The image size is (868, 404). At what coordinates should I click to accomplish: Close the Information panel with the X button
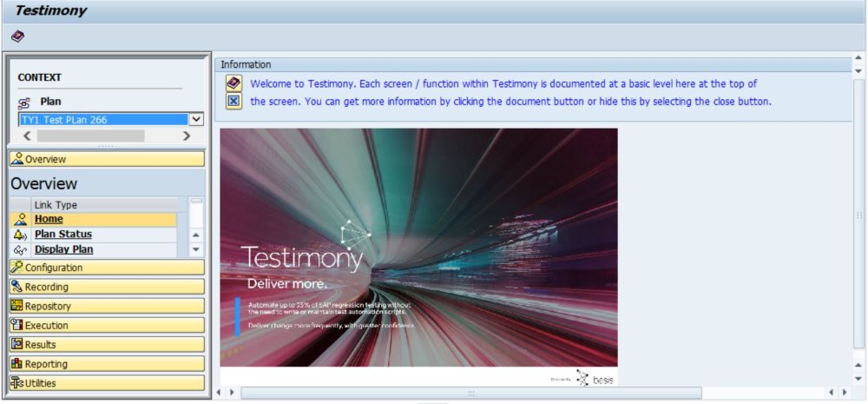coord(233,102)
